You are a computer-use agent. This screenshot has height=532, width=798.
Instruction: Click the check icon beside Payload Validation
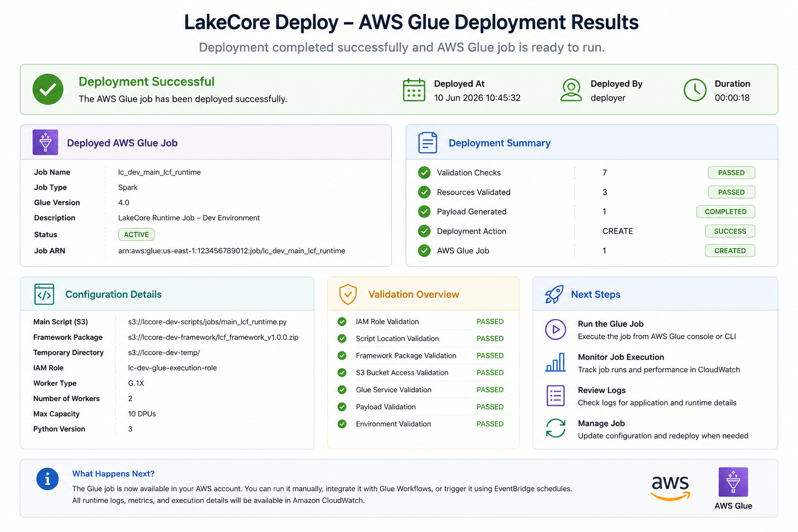(342, 407)
